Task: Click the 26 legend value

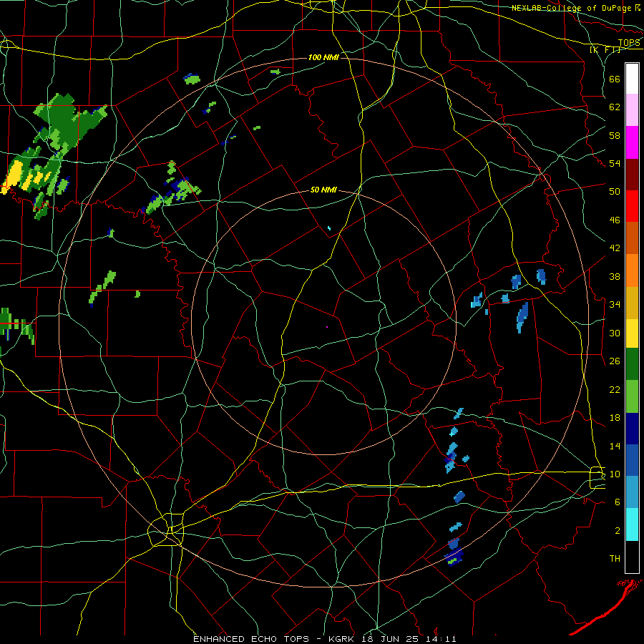Action: coord(615,361)
